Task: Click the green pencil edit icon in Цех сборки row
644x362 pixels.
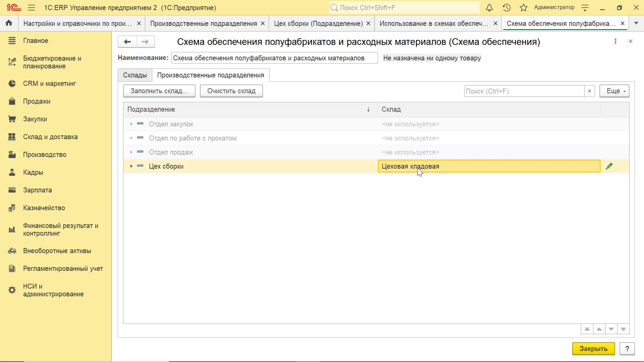Action: tap(609, 166)
